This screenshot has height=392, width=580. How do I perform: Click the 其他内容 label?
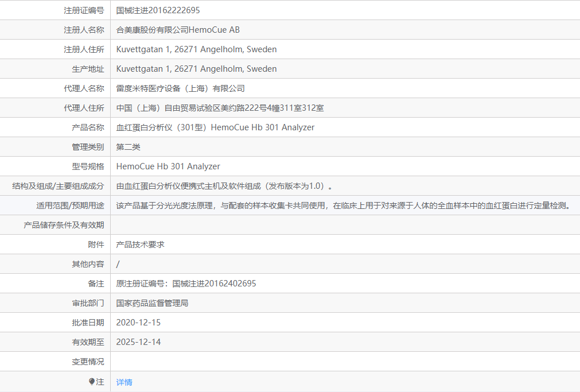[x=88, y=264]
